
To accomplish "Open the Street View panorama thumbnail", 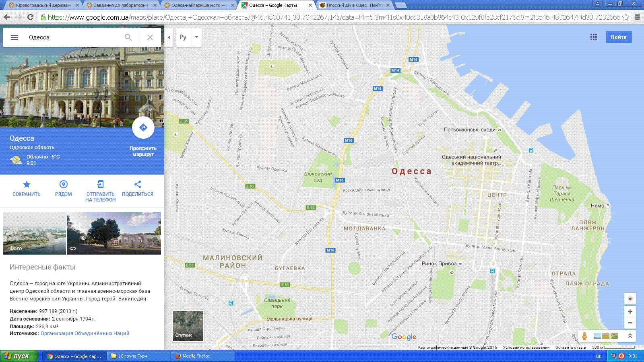I will 114,233.
